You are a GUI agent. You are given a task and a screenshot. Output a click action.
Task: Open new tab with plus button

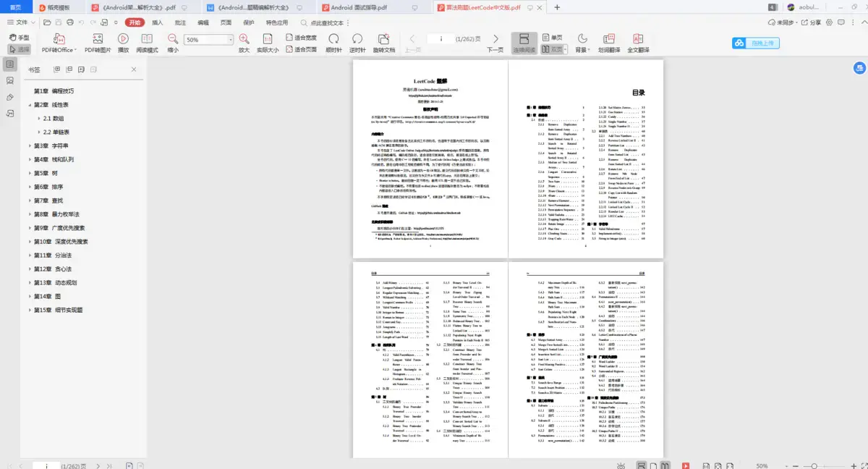pos(557,7)
